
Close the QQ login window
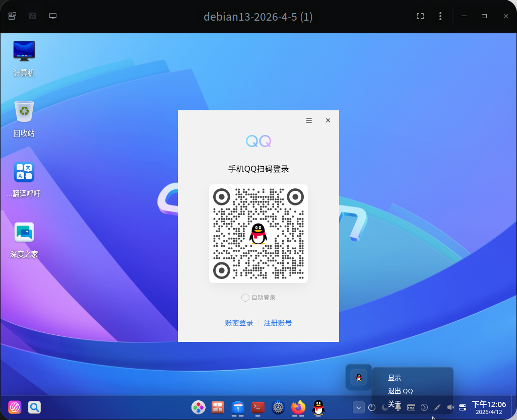[x=328, y=120]
